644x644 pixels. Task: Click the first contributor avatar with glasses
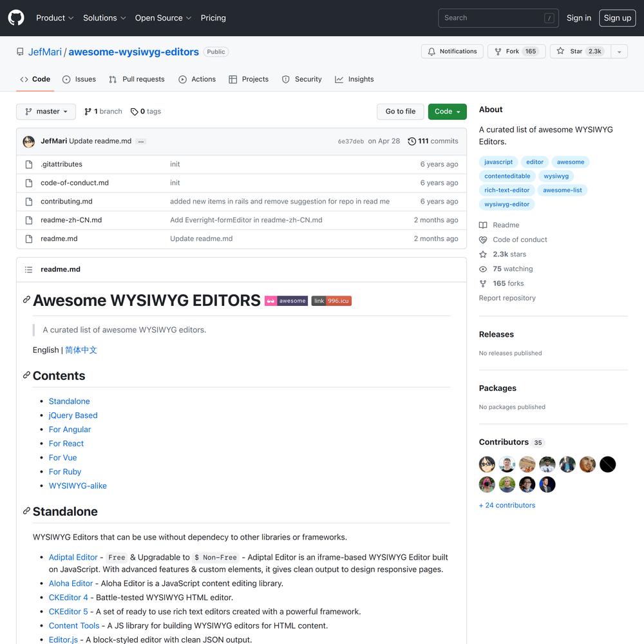[x=487, y=464]
